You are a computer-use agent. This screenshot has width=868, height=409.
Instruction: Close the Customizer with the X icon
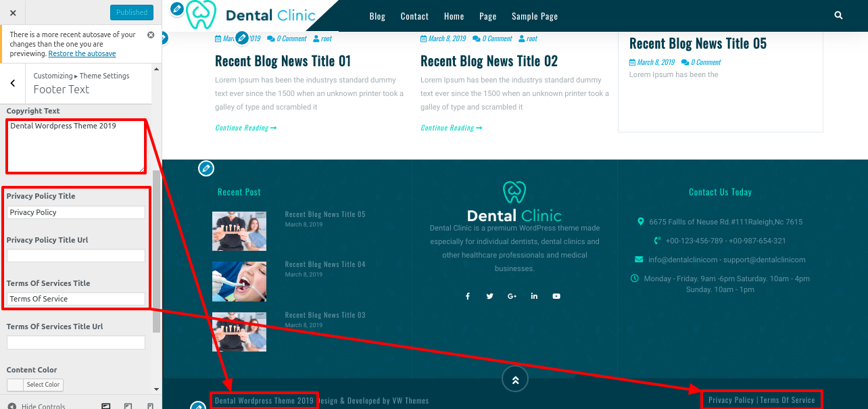[x=13, y=12]
